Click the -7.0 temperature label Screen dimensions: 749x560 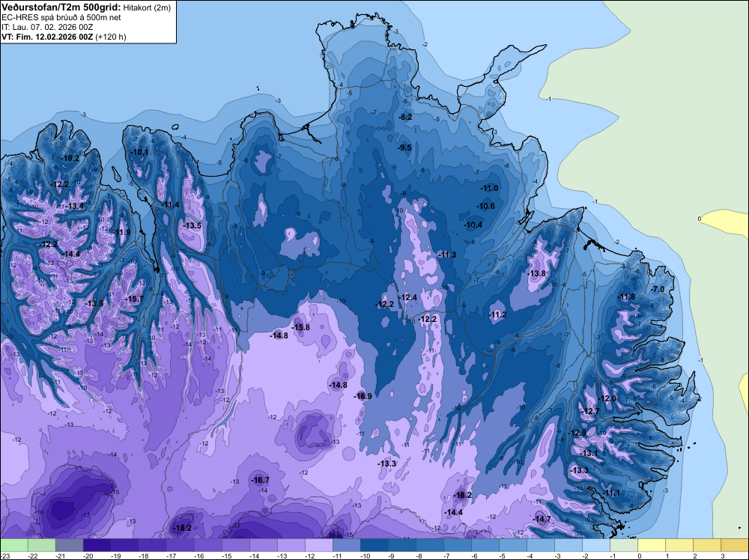coord(658,289)
